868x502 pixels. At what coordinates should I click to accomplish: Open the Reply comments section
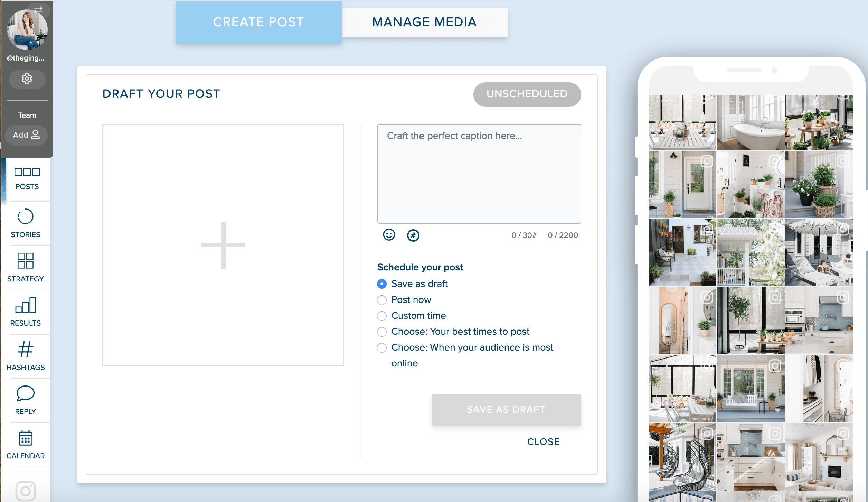click(x=26, y=400)
